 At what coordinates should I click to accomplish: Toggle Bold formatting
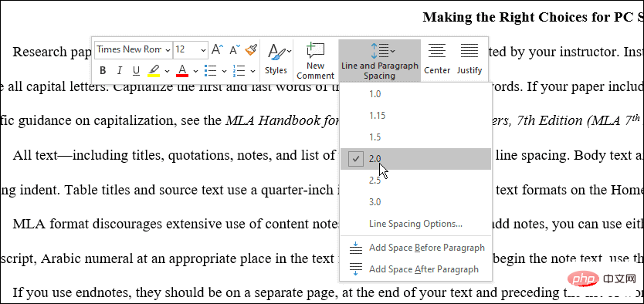pyautogui.click(x=103, y=71)
